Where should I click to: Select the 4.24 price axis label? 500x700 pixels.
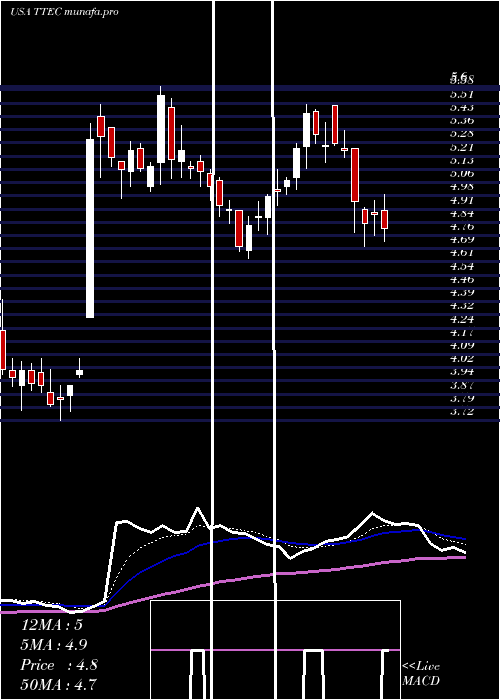point(461,319)
